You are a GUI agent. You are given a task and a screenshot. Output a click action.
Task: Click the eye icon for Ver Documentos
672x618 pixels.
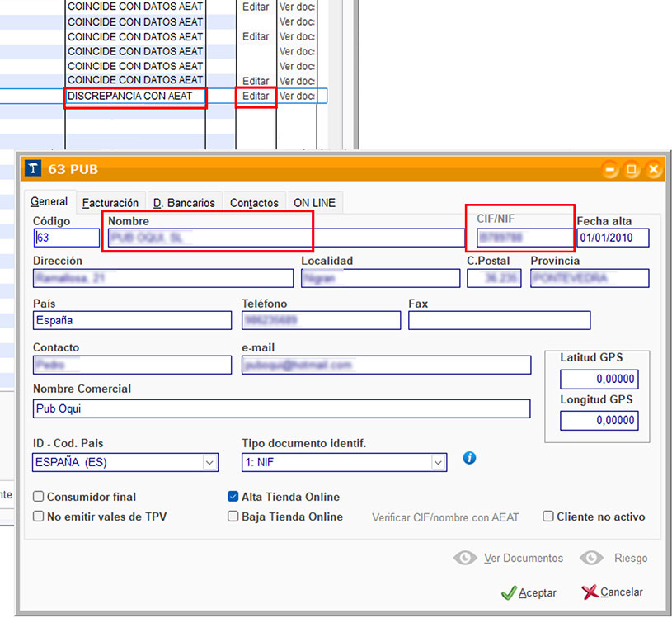click(x=465, y=559)
